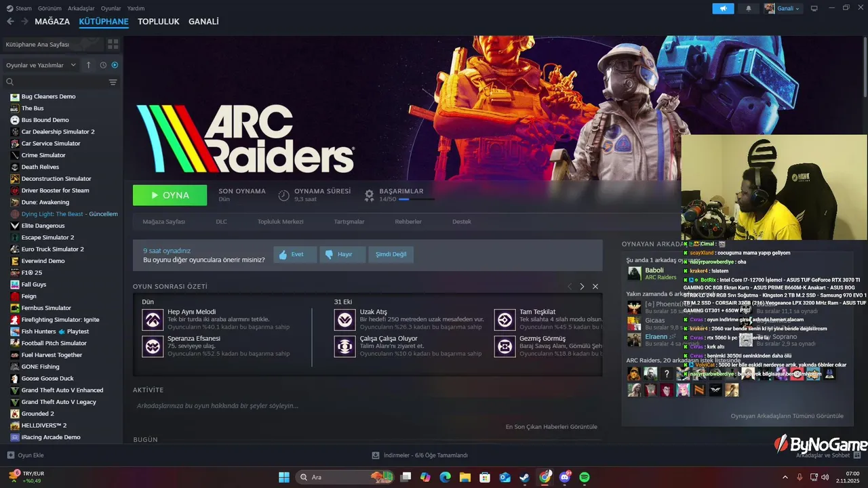Open the Steam menu
Image resolution: width=868 pixels, height=488 pixels.
coord(19,8)
